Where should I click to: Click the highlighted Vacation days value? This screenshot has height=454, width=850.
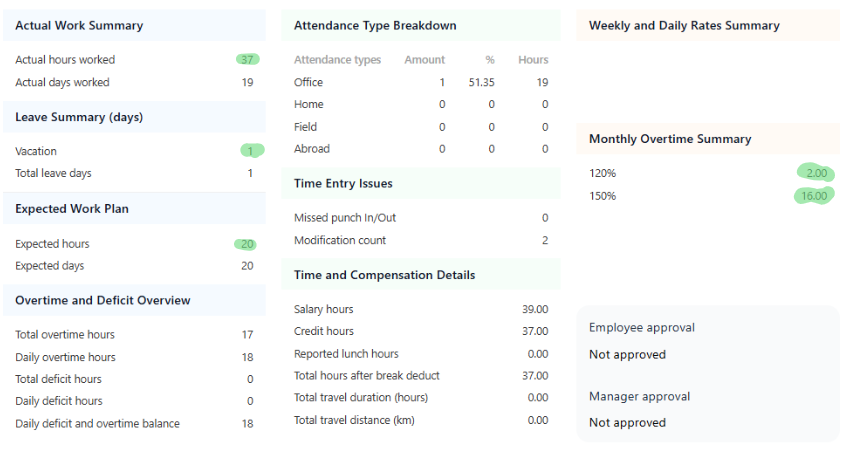[x=251, y=151]
